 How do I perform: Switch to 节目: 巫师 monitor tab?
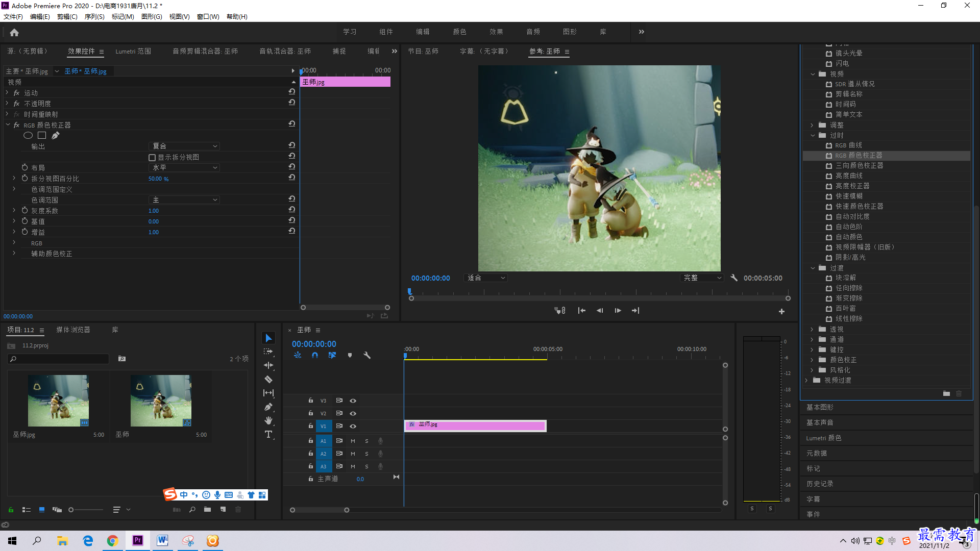(423, 52)
